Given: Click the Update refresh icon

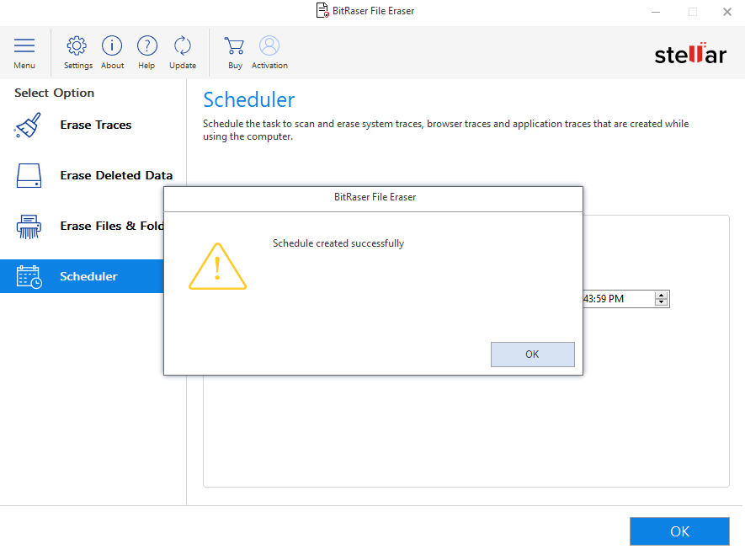Looking at the screenshot, I should 182,52.
